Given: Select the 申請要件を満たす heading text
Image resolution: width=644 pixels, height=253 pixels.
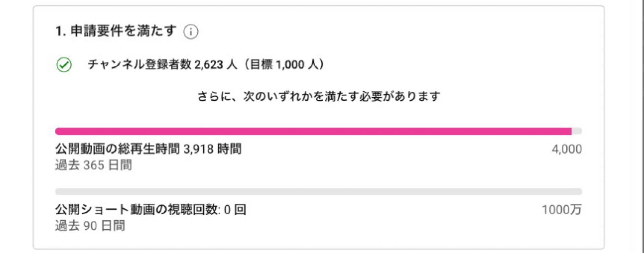Looking at the screenshot, I should [123, 31].
